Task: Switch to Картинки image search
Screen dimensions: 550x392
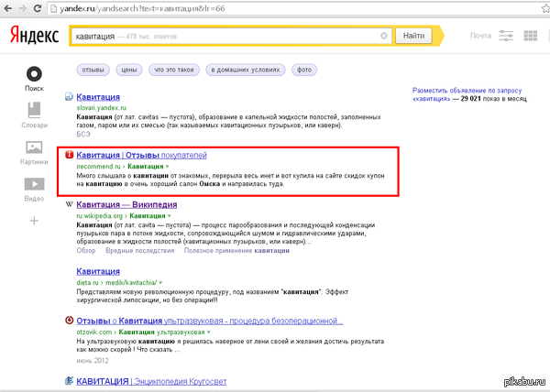Action: pos(34,149)
